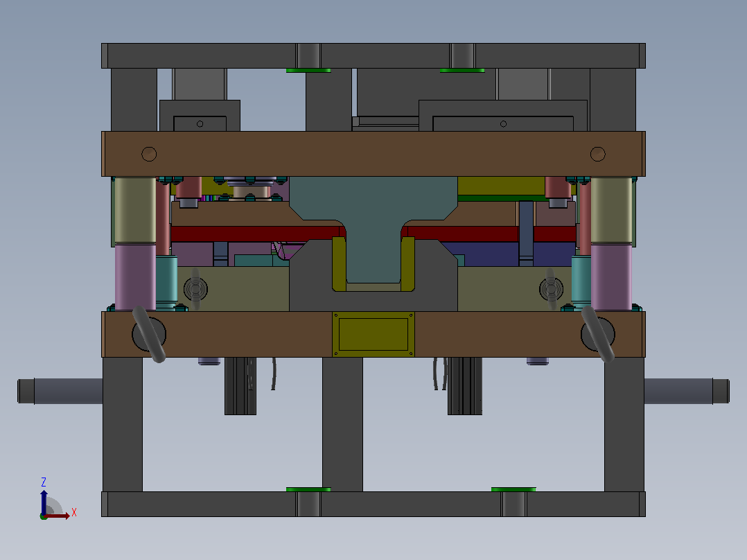The width and height of the screenshot is (747, 560).
Task: Pick the left olive guide pillar sleeve
Action: (135, 210)
